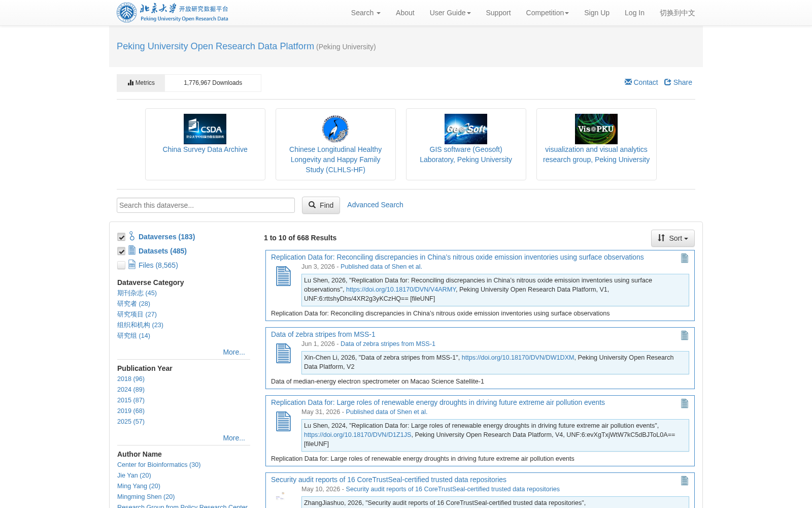The width and height of the screenshot is (812, 508).
Task: Filter by author Mingming Shen (20)
Action: click(x=146, y=497)
